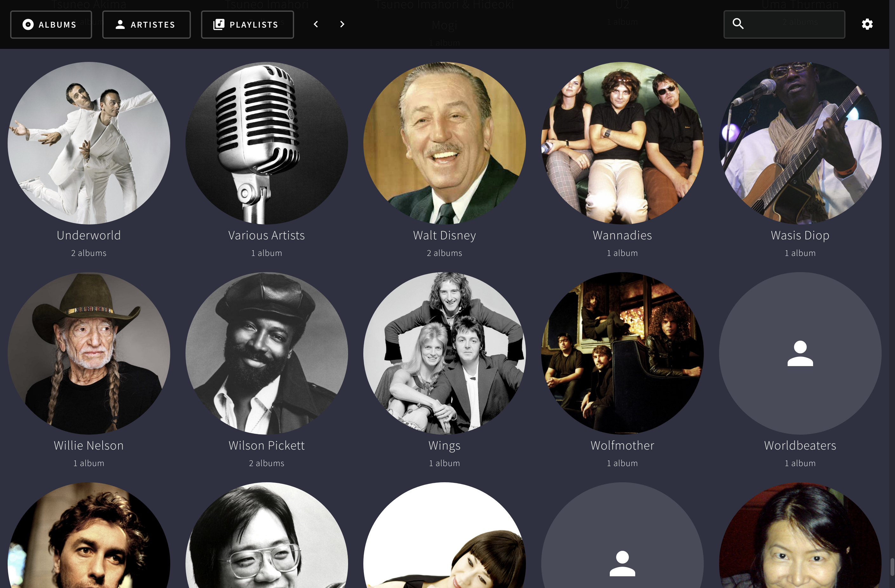Switch to the Albums tab
This screenshot has height=588, width=895.
click(51, 24)
